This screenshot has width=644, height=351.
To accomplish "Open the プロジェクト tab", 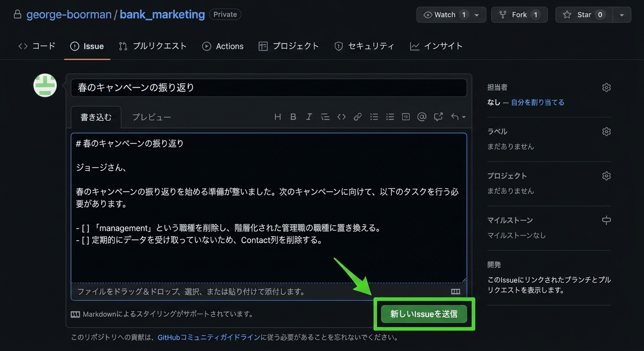I will (289, 46).
